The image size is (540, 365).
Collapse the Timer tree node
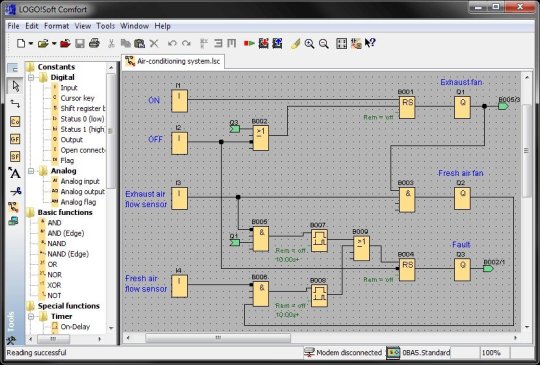(x=31, y=316)
